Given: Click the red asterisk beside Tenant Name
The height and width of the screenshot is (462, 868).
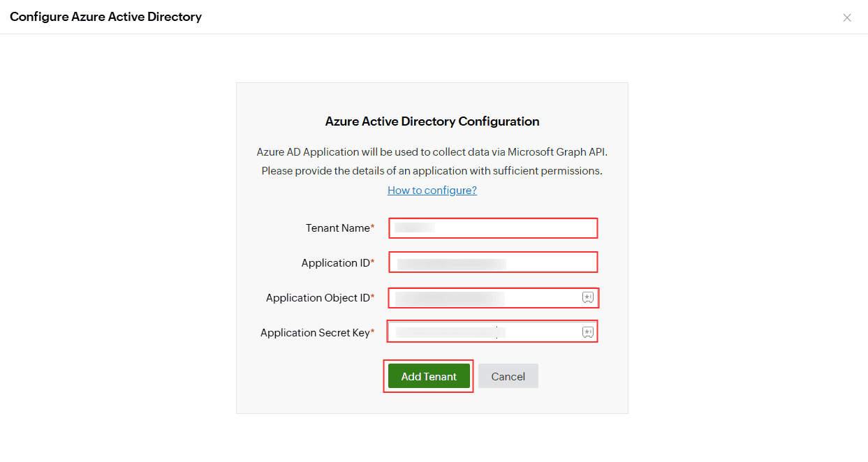Looking at the screenshot, I should pyautogui.click(x=373, y=228).
